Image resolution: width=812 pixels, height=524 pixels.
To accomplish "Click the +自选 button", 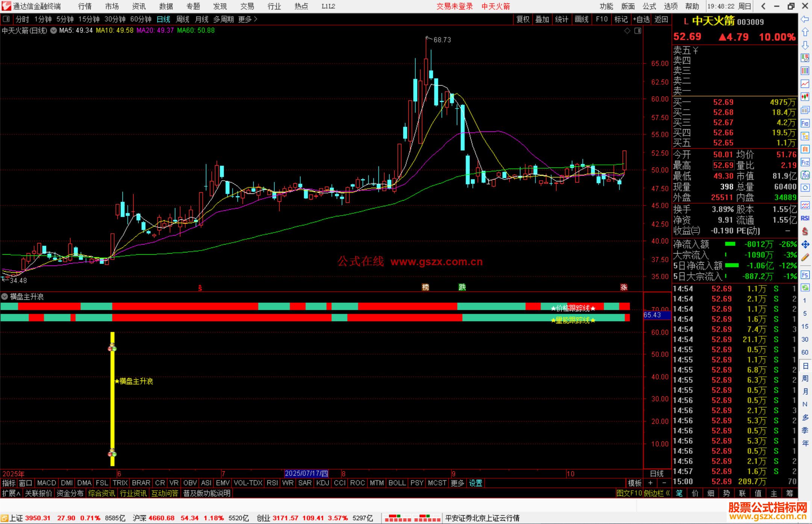I will tap(641, 19).
